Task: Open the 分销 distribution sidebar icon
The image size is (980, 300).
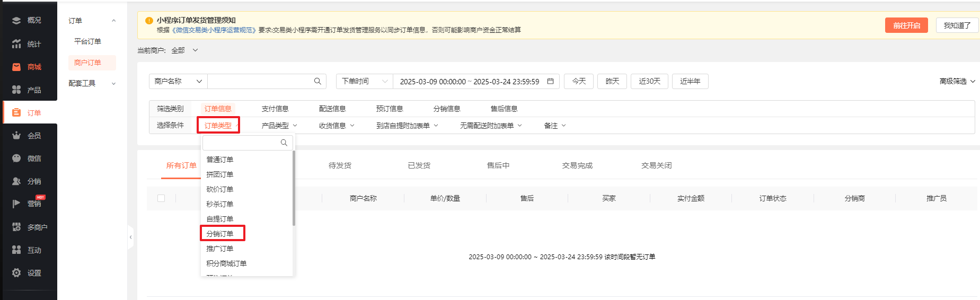Action: pyautogui.click(x=16, y=181)
